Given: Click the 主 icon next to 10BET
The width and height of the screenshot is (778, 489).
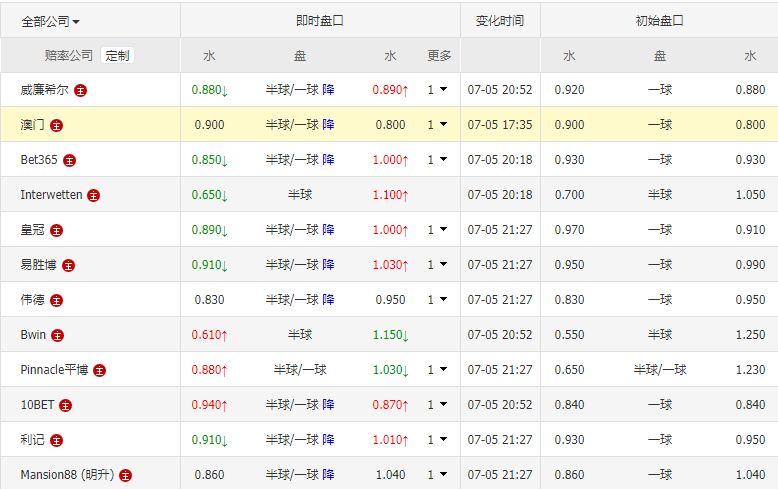Looking at the screenshot, I should [x=65, y=405].
